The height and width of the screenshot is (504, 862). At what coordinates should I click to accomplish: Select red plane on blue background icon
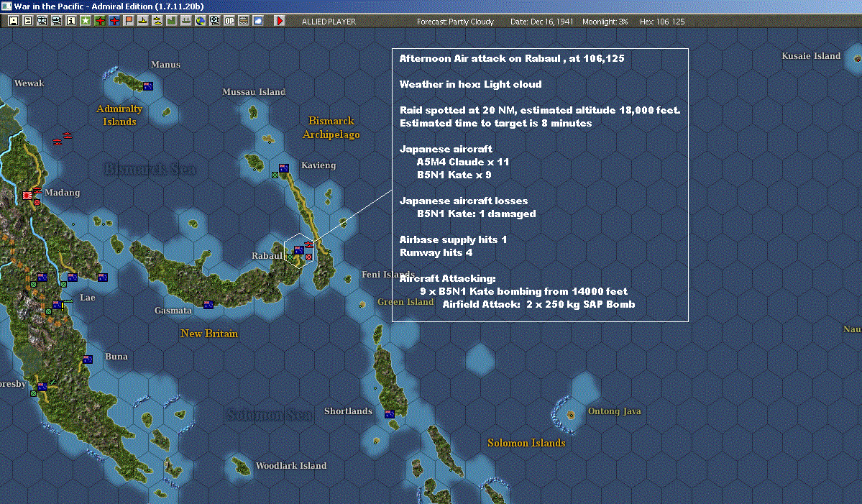point(114,21)
